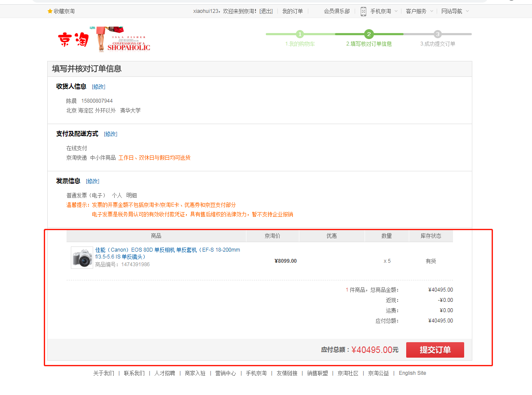Image resolution: width=532 pixels, height=395 pixels.
Task: Click the 返现 value -¥0.00
Action: [445, 300]
